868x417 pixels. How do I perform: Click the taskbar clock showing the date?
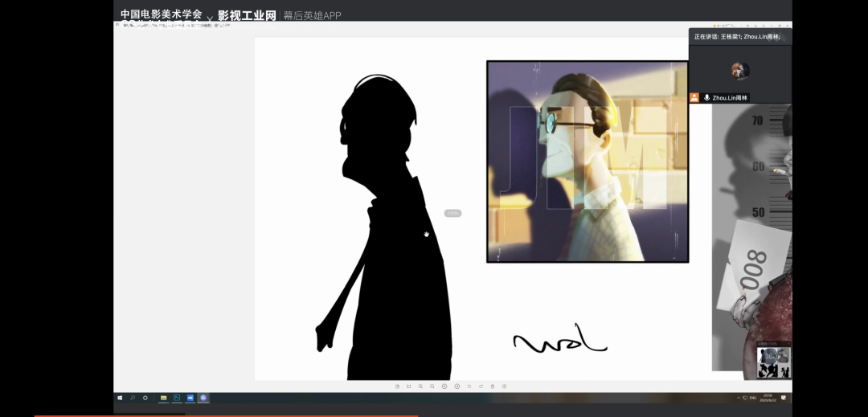(768, 398)
